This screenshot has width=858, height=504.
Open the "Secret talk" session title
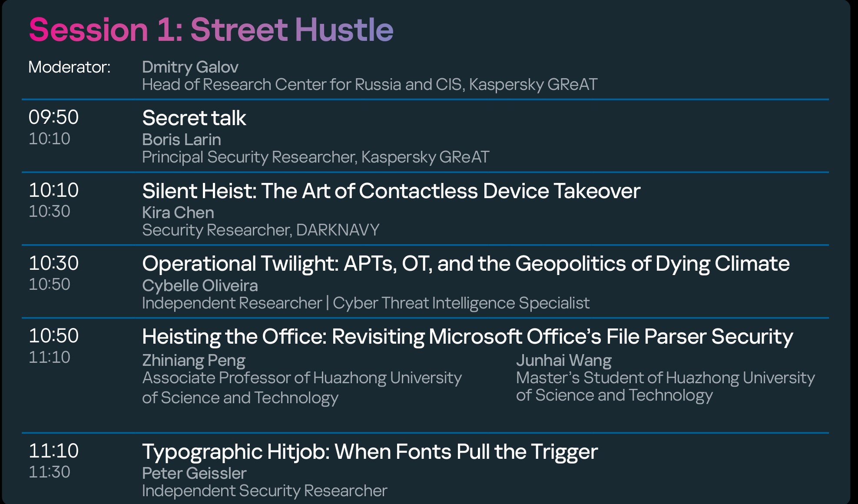[x=194, y=118]
